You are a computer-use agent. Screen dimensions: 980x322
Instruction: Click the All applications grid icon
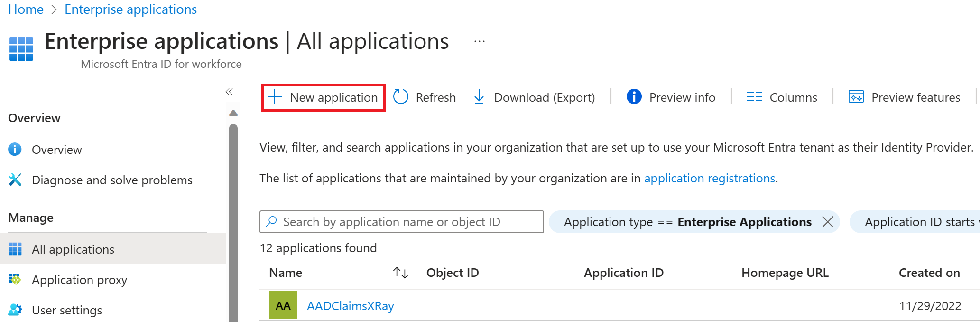15,249
